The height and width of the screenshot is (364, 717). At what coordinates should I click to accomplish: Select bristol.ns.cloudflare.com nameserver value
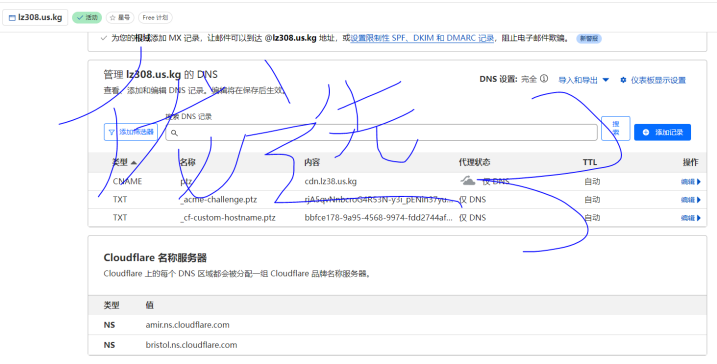pyautogui.click(x=191, y=345)
